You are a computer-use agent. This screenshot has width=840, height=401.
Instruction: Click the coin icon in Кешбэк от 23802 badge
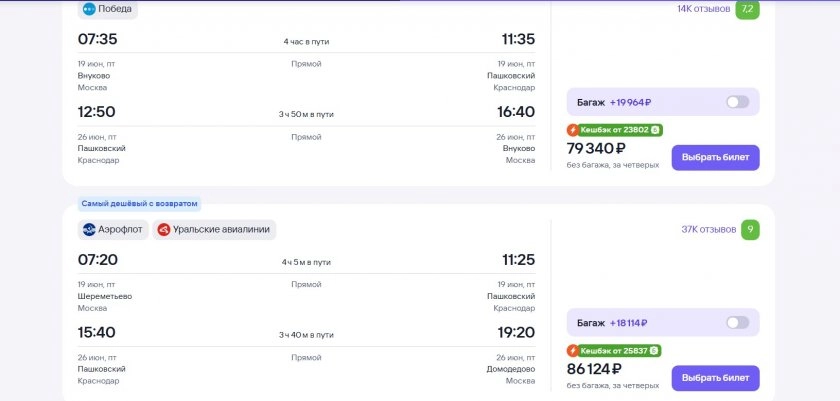click(x=655, y=130)
